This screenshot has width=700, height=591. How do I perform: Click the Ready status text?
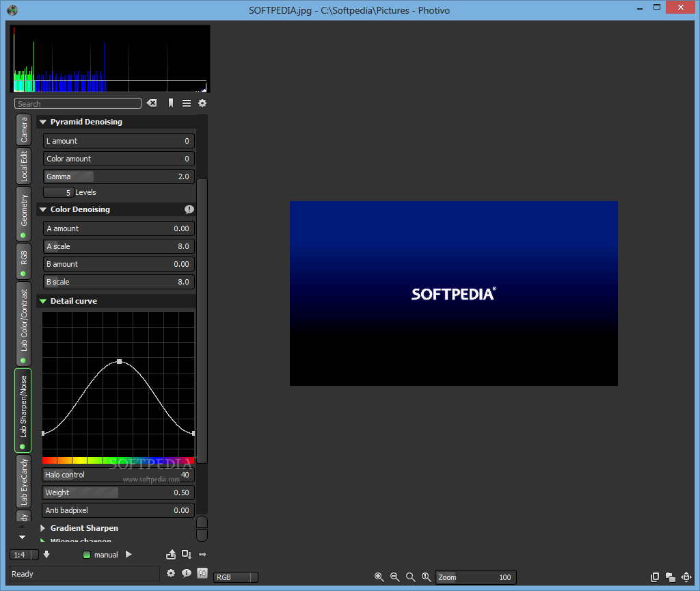(23, 574)
